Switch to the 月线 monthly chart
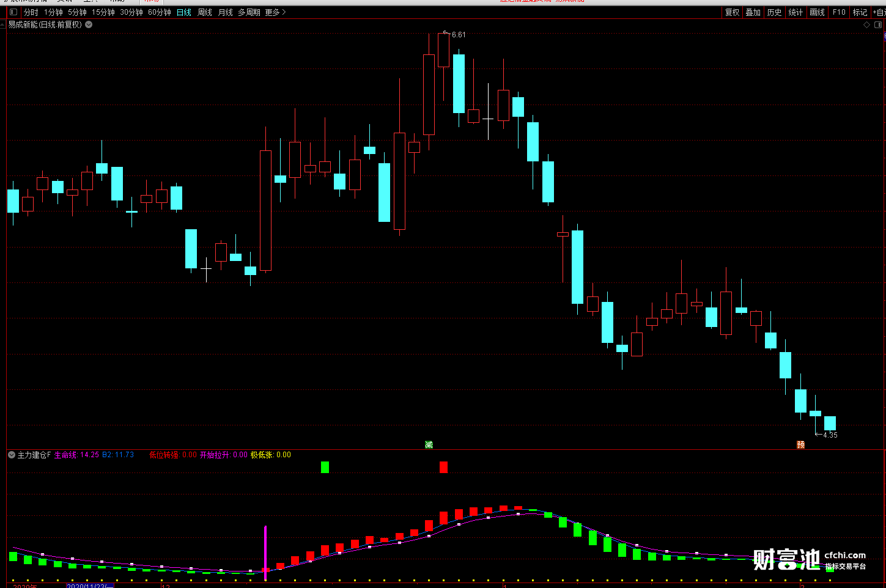Viewport: 886px width, 588px height. [226, 12]
